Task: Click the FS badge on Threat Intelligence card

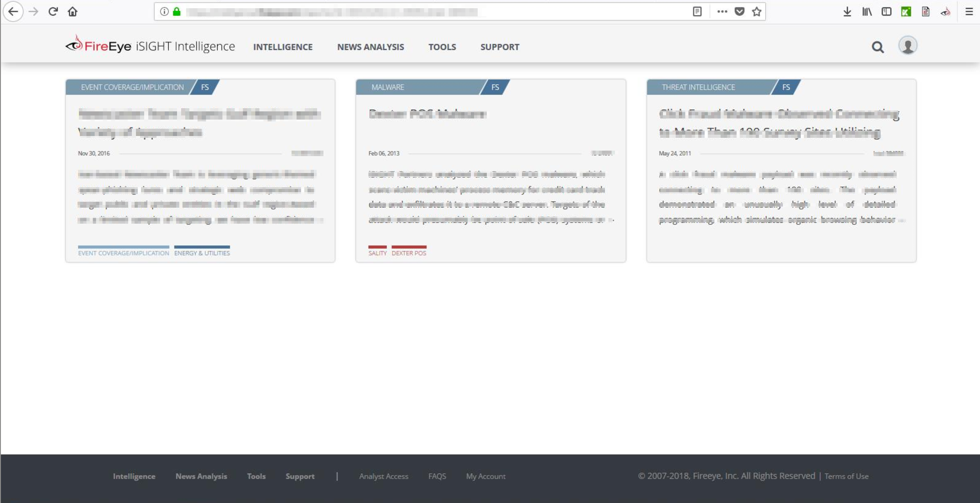Action: click(786, 87)
